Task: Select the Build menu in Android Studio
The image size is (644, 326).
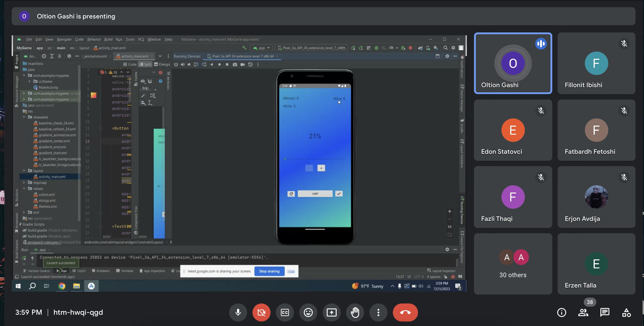Action: tap(108, 39)
